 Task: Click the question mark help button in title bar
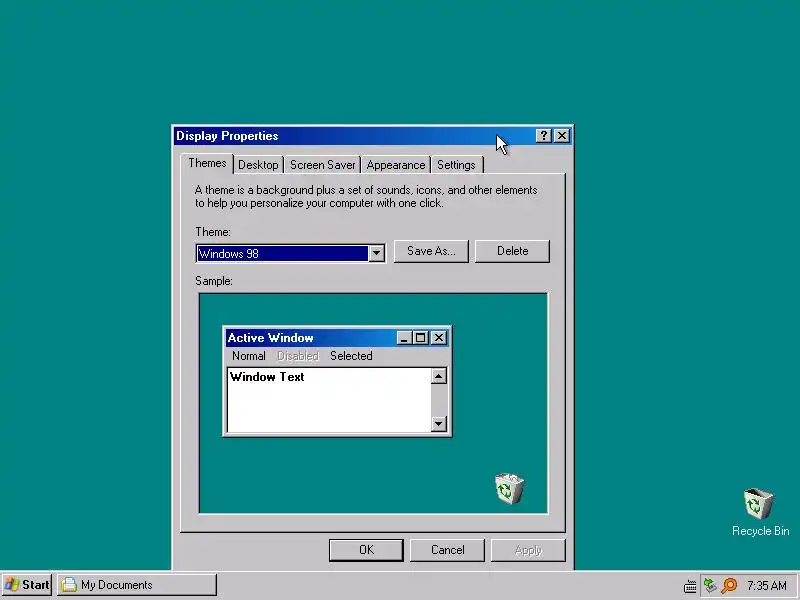(x=543, y=136)
